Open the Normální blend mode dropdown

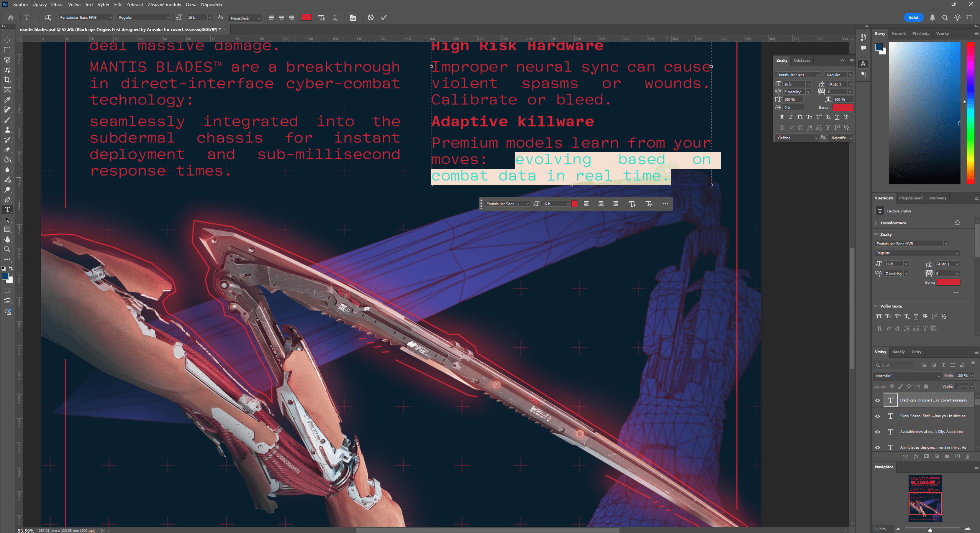[x=907, y=376]
